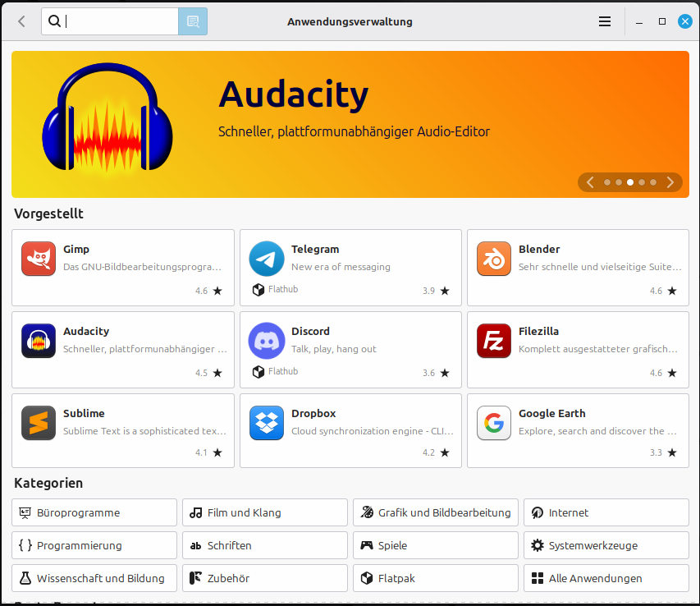Open Sublime app icon
This screenshot has width=700, height=606.
tap(39, 423)
